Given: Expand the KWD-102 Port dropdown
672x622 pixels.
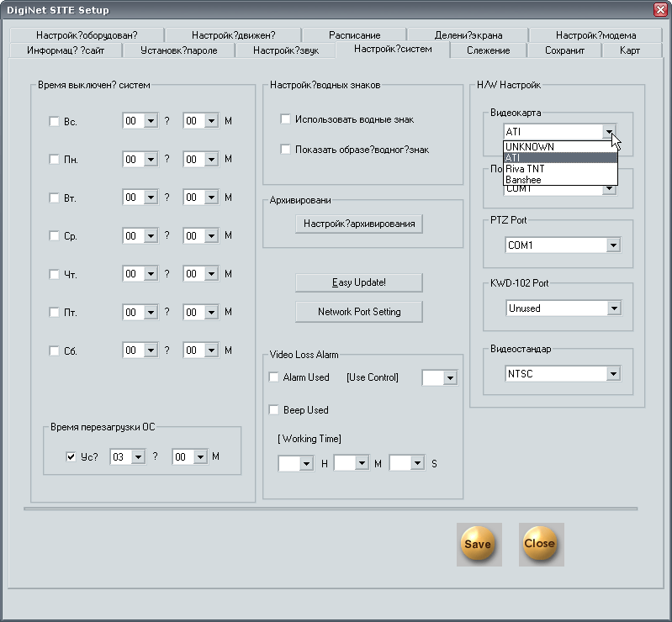Looking at the screenshot, I should click(x=612, y=308).
